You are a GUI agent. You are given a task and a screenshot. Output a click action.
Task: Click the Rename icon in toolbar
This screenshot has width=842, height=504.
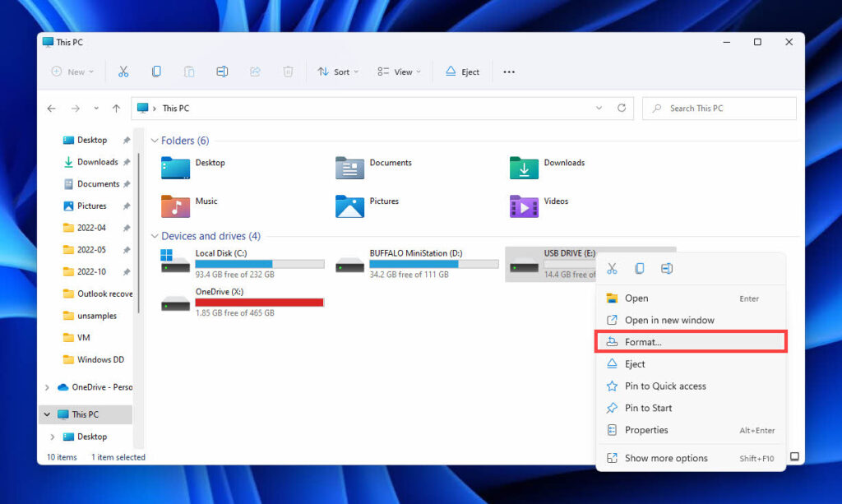(x=222, y=72)
